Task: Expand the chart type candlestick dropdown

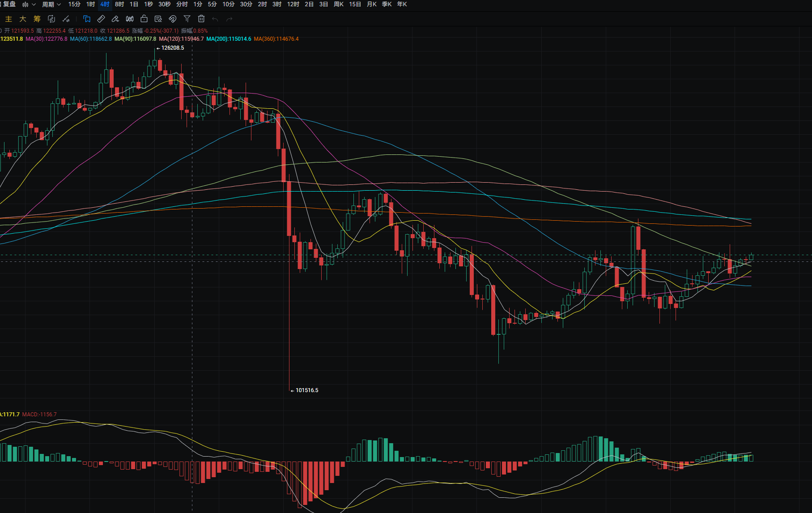Action: click(29, 4)
